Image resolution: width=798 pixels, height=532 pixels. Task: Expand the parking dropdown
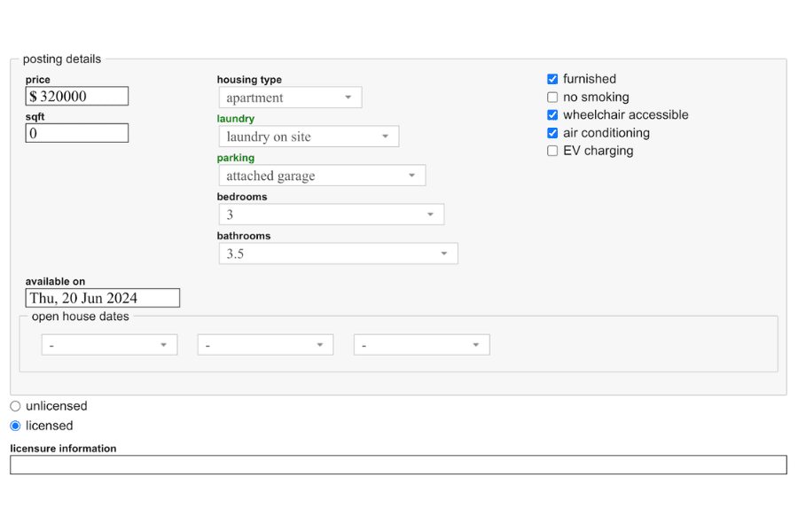point(322,176)
